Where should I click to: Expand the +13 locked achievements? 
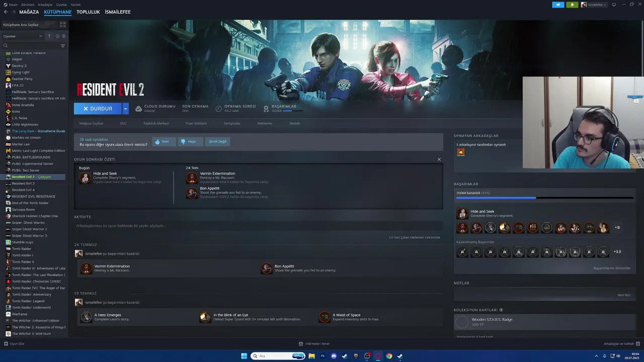point(617,252)
